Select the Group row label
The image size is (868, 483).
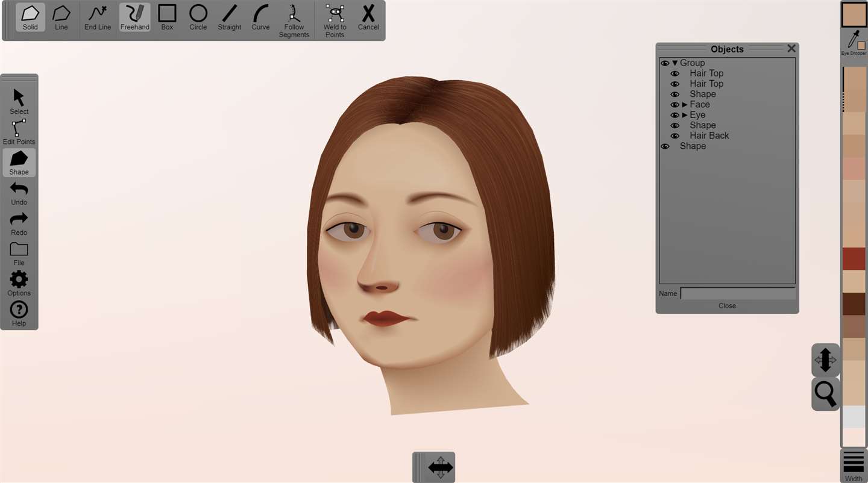(692, 63)
